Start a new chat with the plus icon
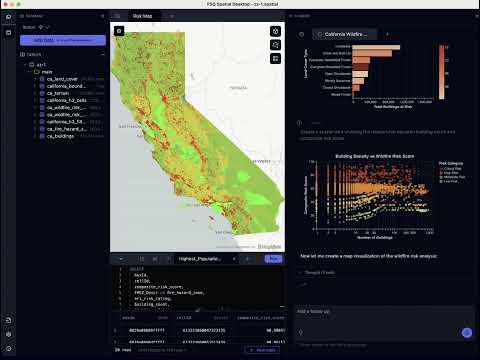The height and width of the screenshot is (360, 480). point(387,34)
